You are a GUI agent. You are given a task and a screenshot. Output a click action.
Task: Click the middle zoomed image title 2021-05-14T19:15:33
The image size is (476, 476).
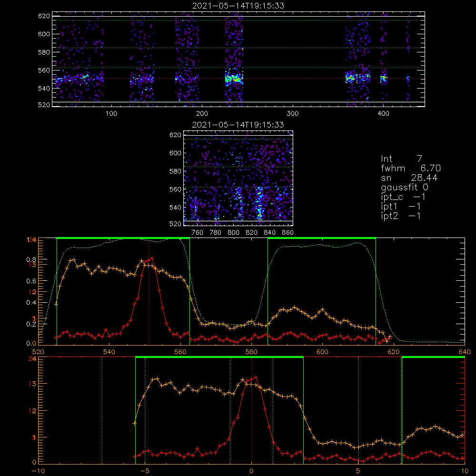coord(238,125)
